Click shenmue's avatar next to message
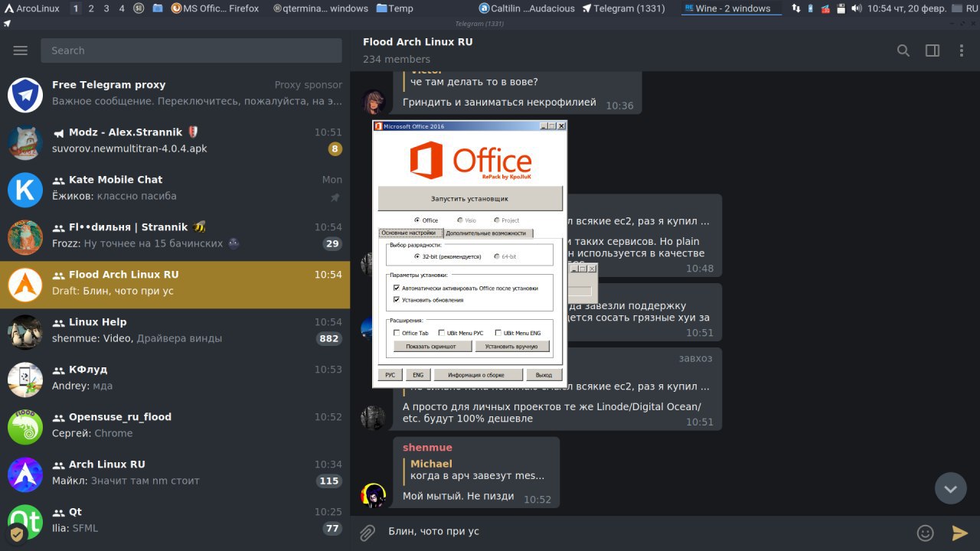 [x=373, y=495]
